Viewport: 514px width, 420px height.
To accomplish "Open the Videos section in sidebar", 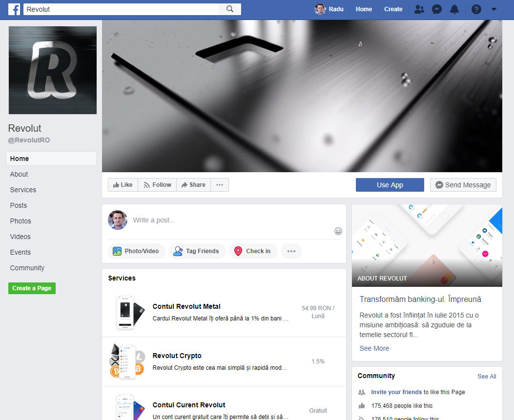I will 20,237.
